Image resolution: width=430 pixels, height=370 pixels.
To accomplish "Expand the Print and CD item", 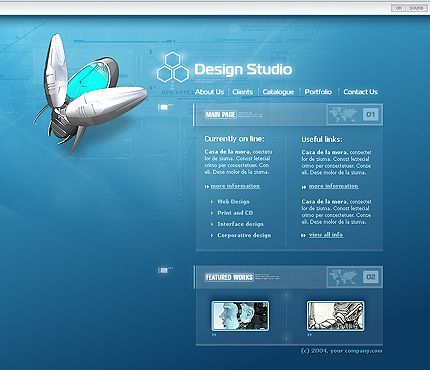I will coord(232,213).
